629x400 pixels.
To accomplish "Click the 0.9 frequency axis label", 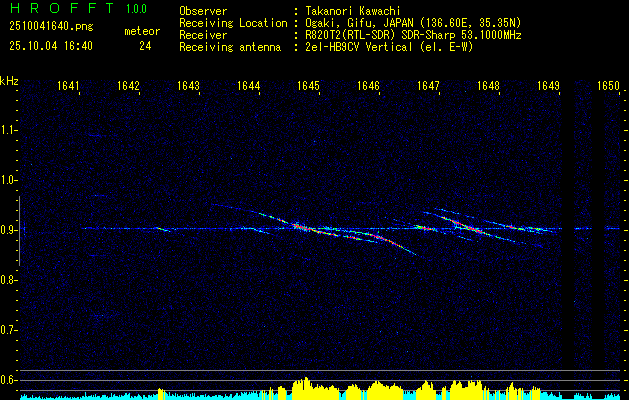I will 10,230.
